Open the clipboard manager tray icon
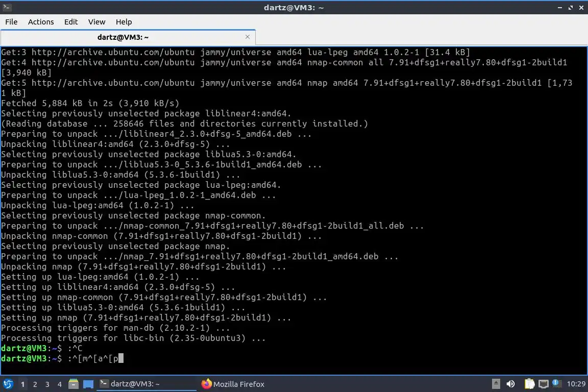 pos(529,384)
